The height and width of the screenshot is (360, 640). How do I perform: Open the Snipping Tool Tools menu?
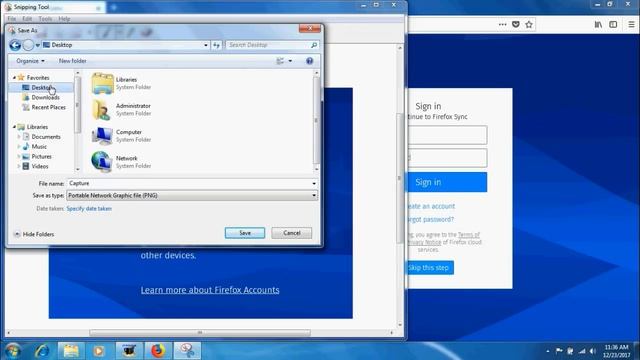click(45, 19)
